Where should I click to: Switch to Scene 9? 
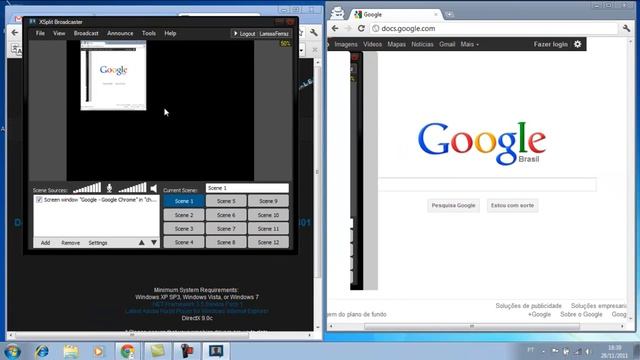click(x=268, y=201)
